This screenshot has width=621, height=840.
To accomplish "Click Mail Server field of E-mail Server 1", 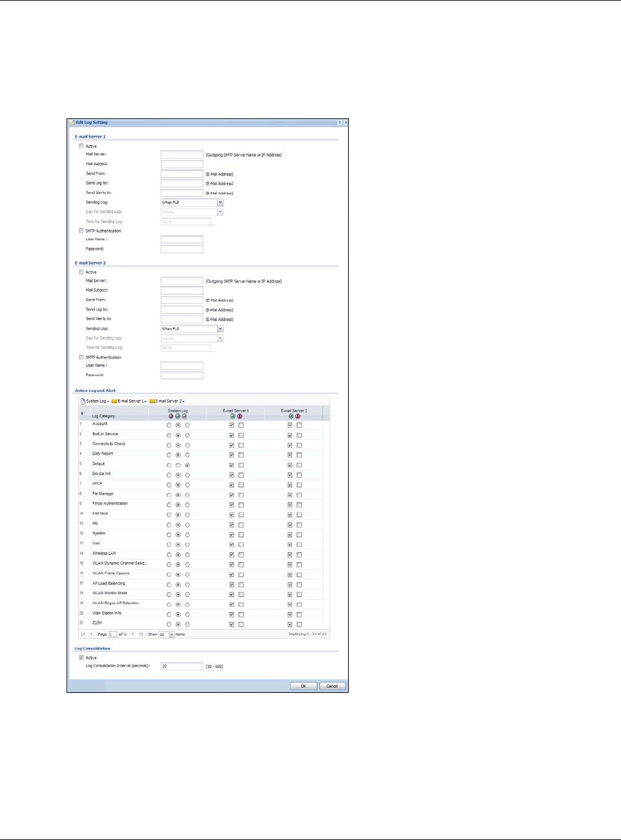I will [x=182, y=155].
